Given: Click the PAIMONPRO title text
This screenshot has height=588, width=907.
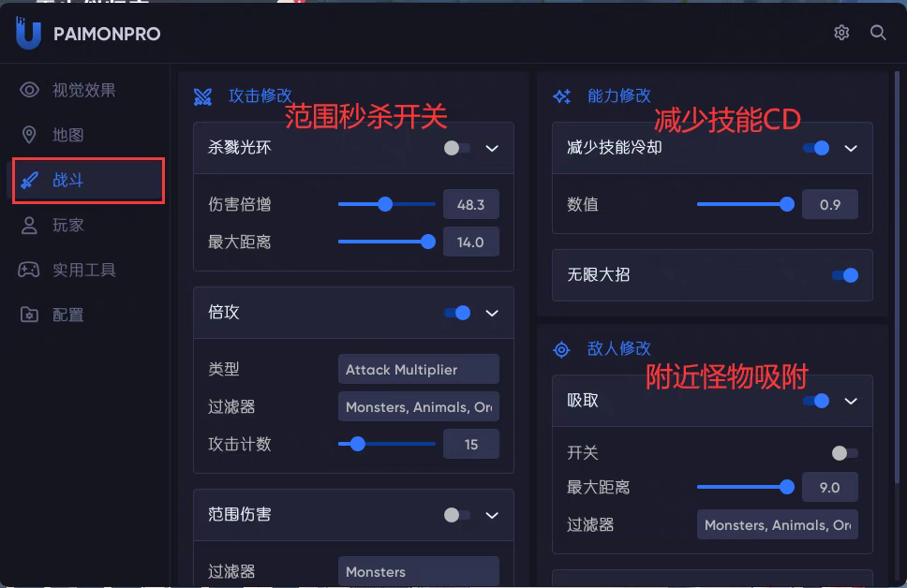Looking at the screenshot, I should click(x=107, y=34).
